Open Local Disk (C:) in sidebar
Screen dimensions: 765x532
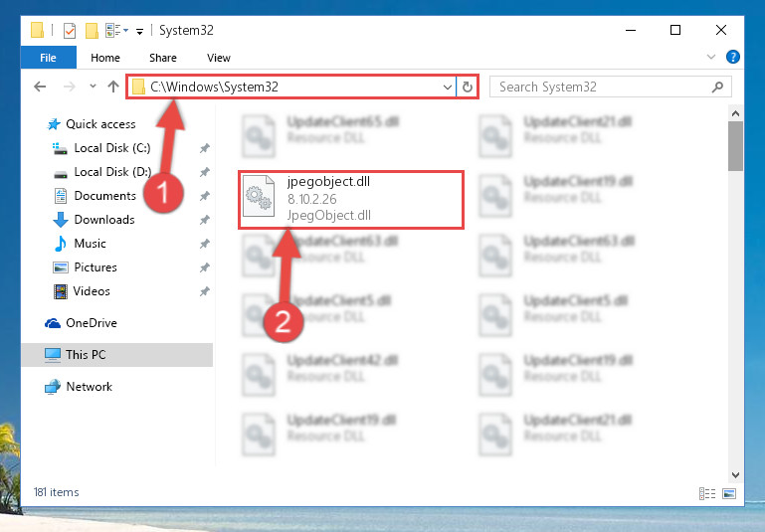(x=101, y=148)
